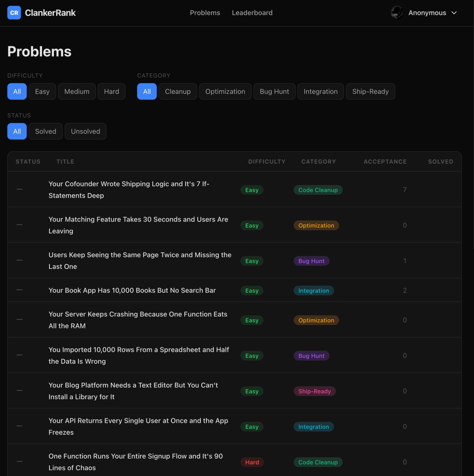Click the TITLE column header
Viewport: 474px width, 476px height.
(x=65, y=162)
